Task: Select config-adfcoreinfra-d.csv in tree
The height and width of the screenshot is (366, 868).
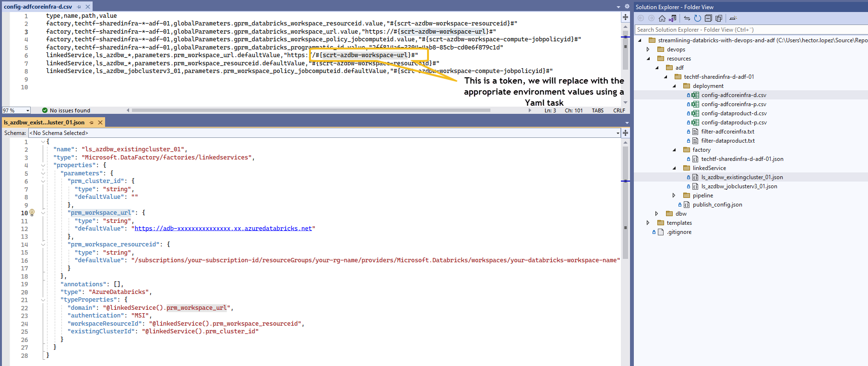Action: point(734,95)
